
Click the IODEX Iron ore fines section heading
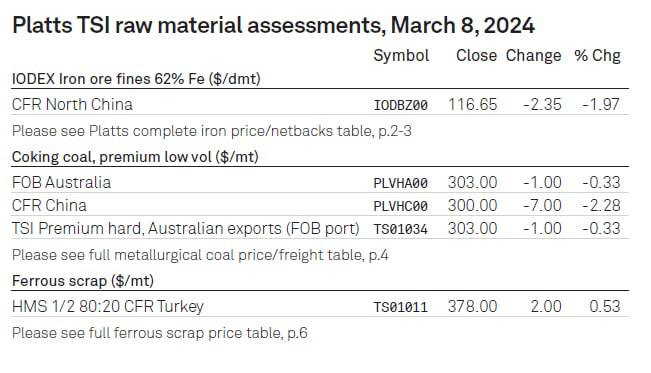click(x=136, y=79)
